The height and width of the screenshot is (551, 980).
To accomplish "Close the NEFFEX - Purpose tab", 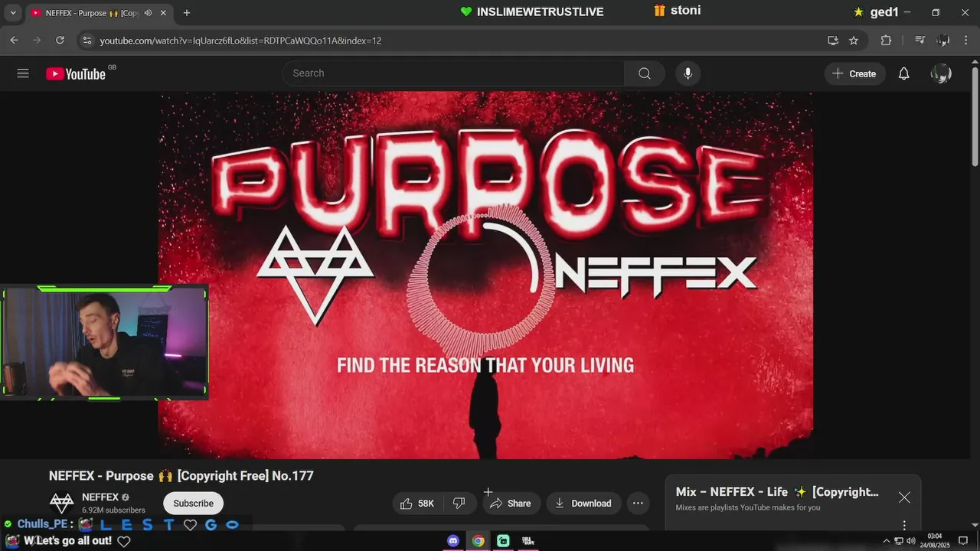I will (163, 13).
